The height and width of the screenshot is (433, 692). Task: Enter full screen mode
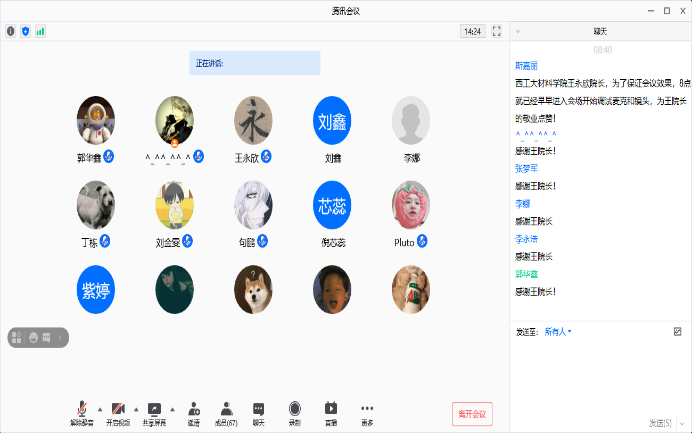(497, 31)
